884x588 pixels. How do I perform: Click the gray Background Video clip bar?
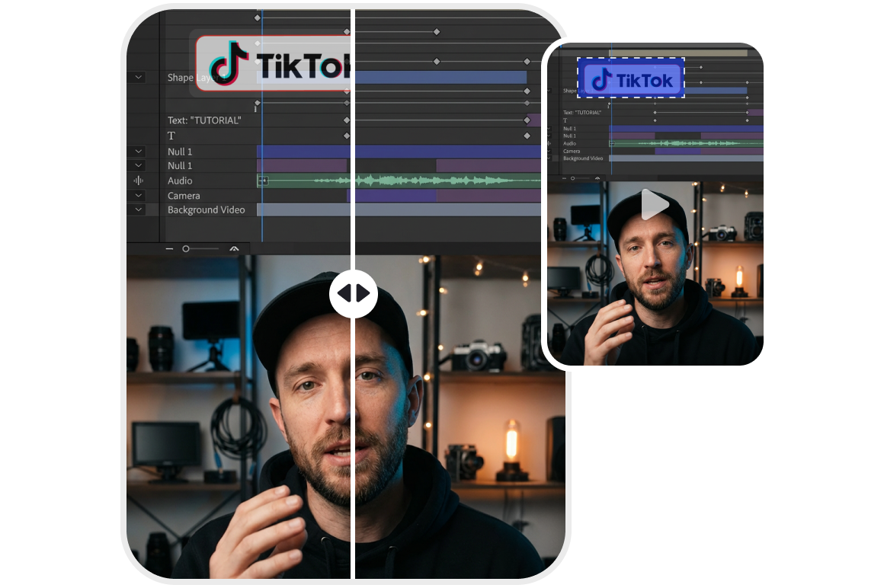[x=396, y=209]
